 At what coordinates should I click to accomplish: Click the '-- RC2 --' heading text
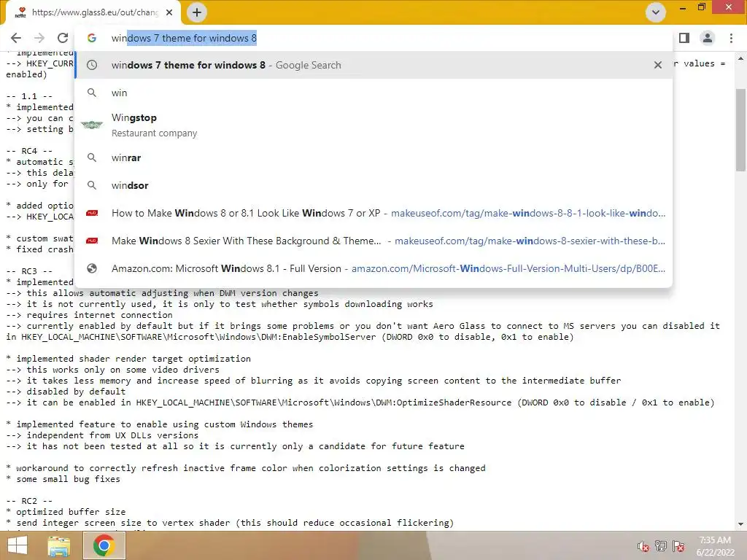pos(29,501)
